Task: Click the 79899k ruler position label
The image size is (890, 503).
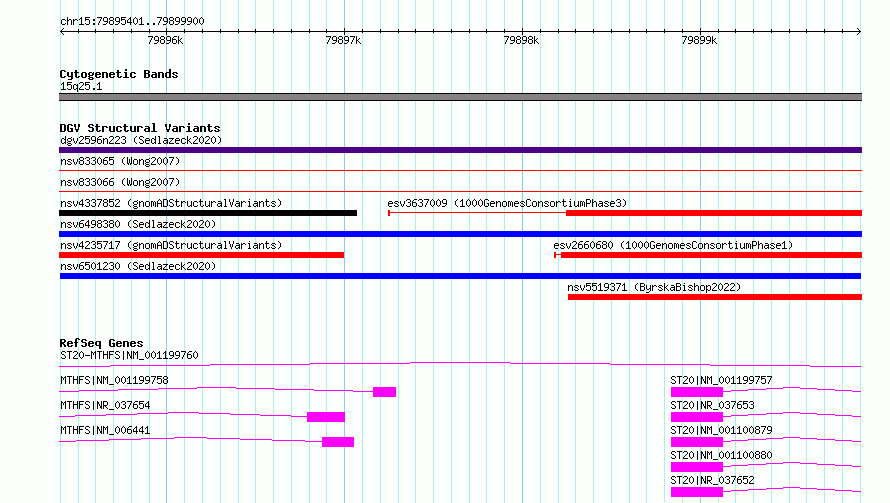Action: pos(699,40)
